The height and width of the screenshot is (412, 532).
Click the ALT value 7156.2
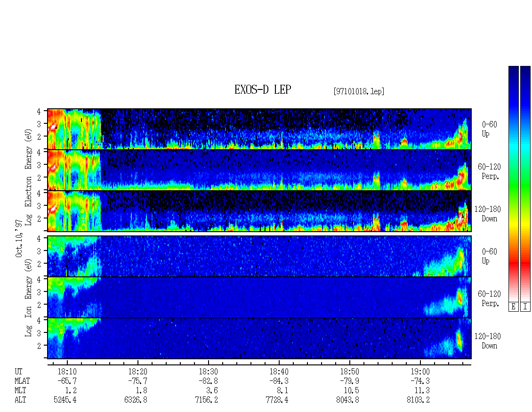206,400
